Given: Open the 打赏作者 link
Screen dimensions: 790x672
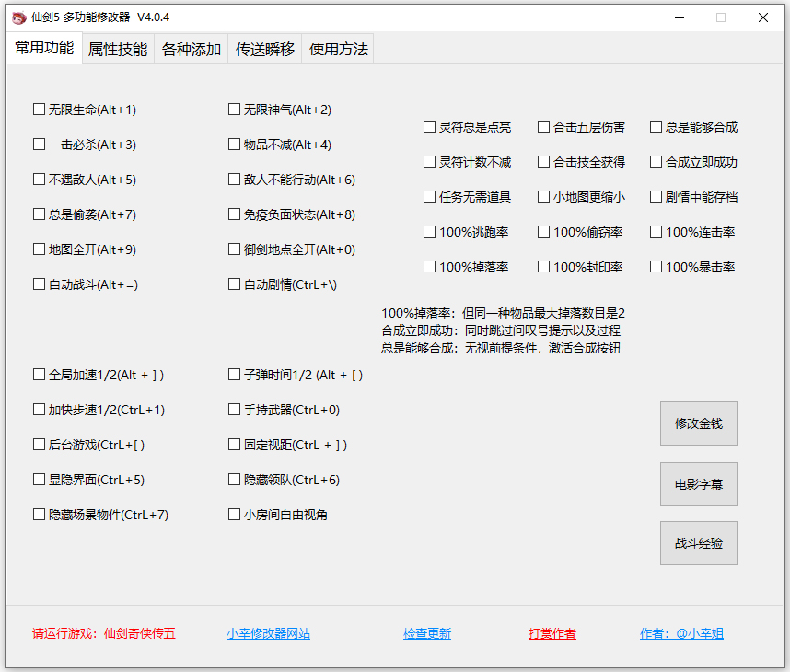Looking at the screenshot, I should pos(552,633).
